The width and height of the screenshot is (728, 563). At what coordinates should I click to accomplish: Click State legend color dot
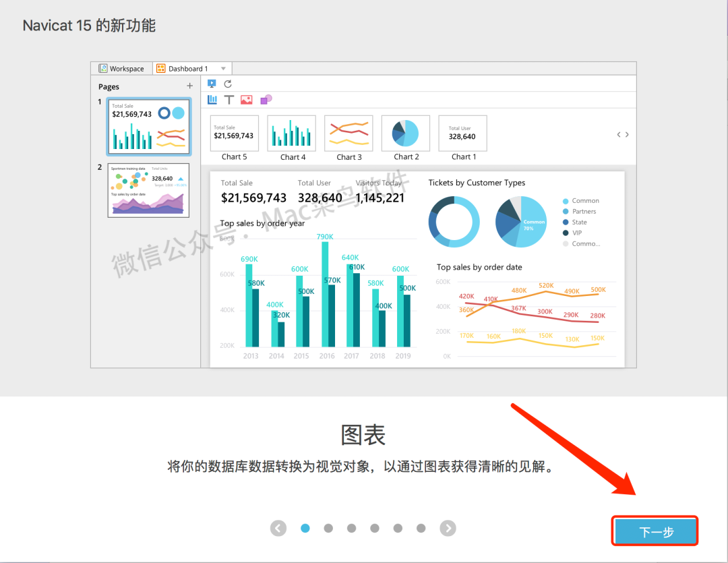[x=566, y=223]
